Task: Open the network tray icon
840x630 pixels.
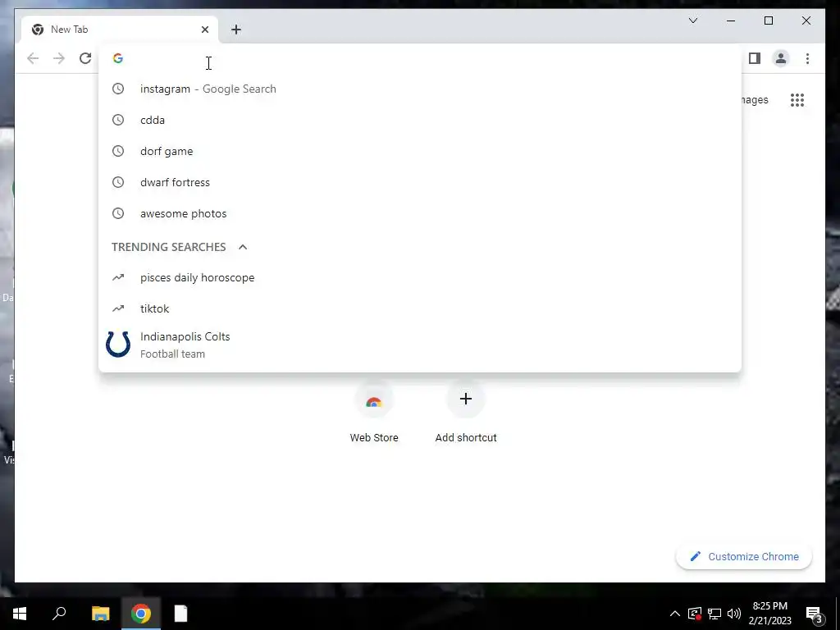Action: click(714, 614)
